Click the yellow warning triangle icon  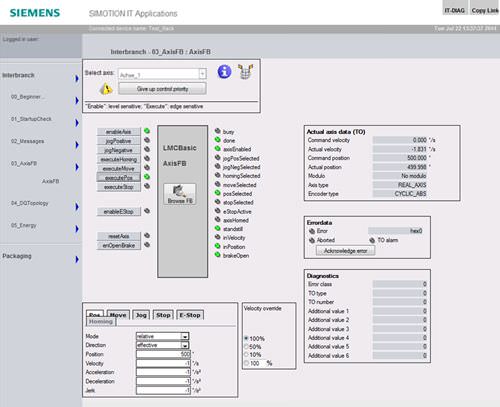[106, 89]
